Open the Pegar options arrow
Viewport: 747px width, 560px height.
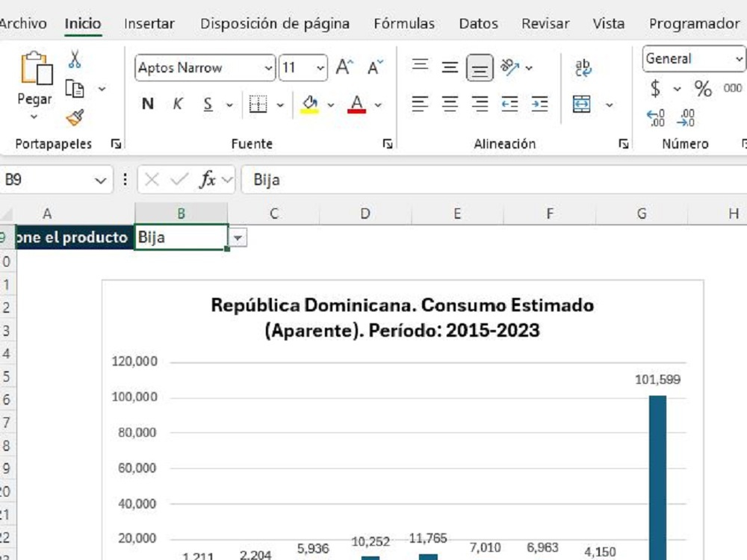[x=34, y=116]
